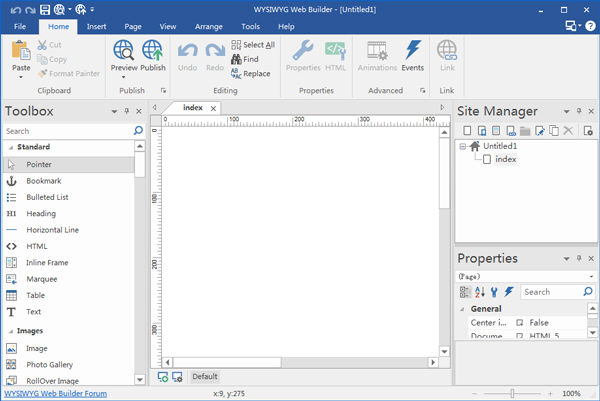The height and width of the screenshot is (401, 600).
Task: Collapse the Standard toolbox section
Action: tap(11, 147)
